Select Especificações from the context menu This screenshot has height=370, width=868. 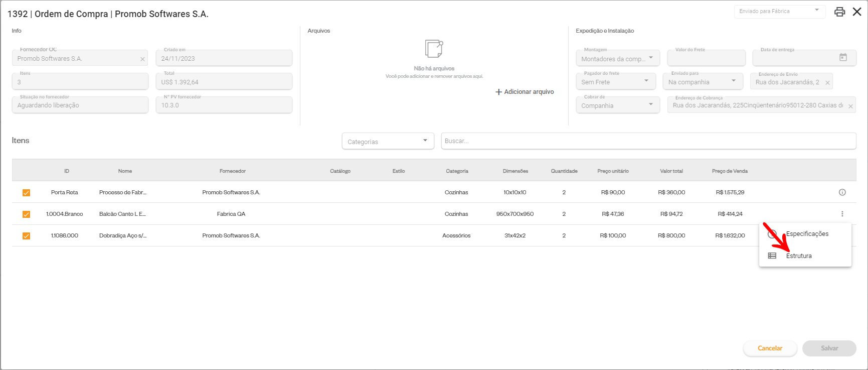805,234
